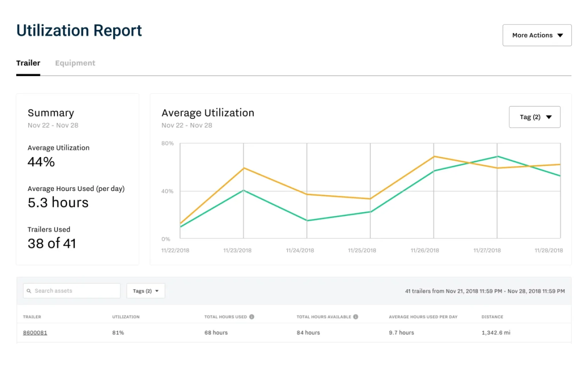
Task: Click the orange line peak on 11/26/2018
Action: [434, 156]
